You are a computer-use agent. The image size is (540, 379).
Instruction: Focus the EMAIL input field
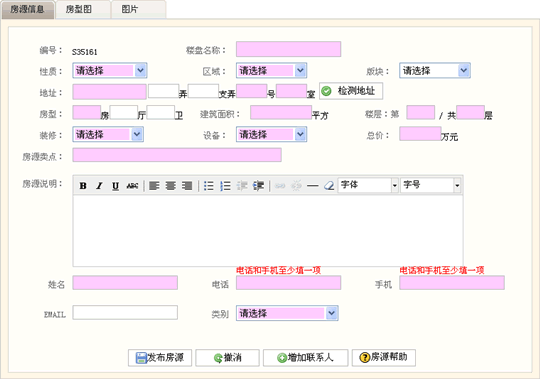pyautogui.click(x=125, y=313)
